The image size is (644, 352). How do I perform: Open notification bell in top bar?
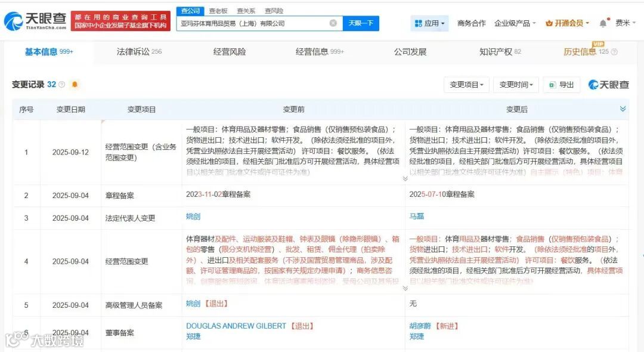(603, 23)
